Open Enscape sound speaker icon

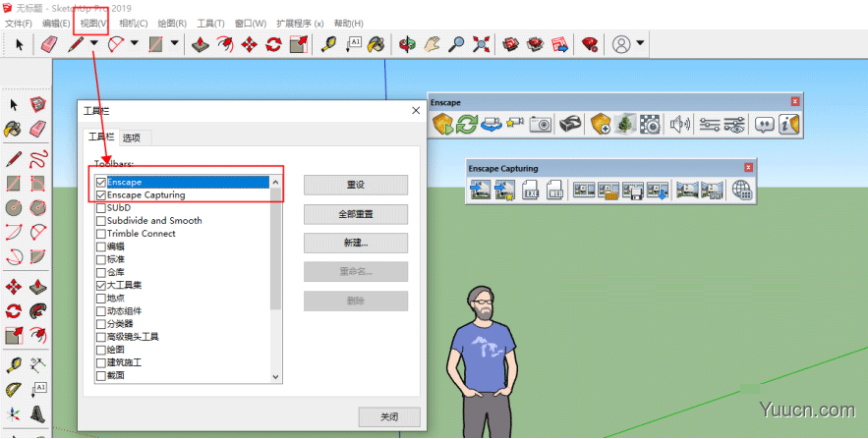[x=680, y=124]
